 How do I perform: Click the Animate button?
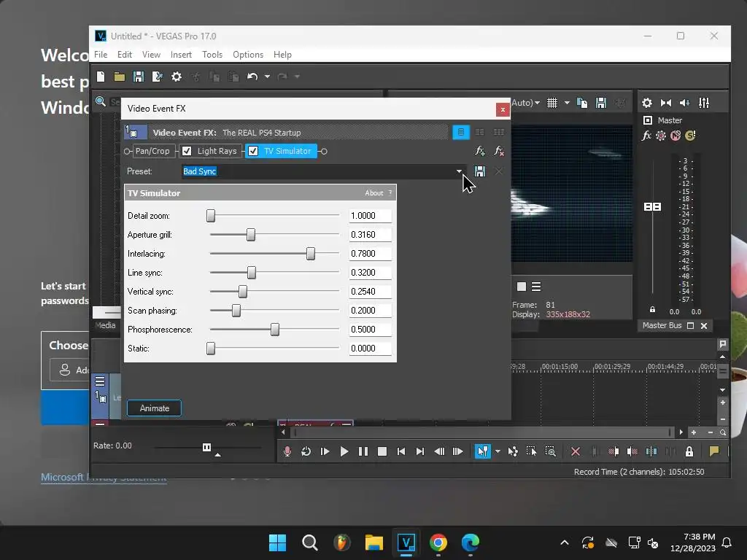click(x=155, y=408)
